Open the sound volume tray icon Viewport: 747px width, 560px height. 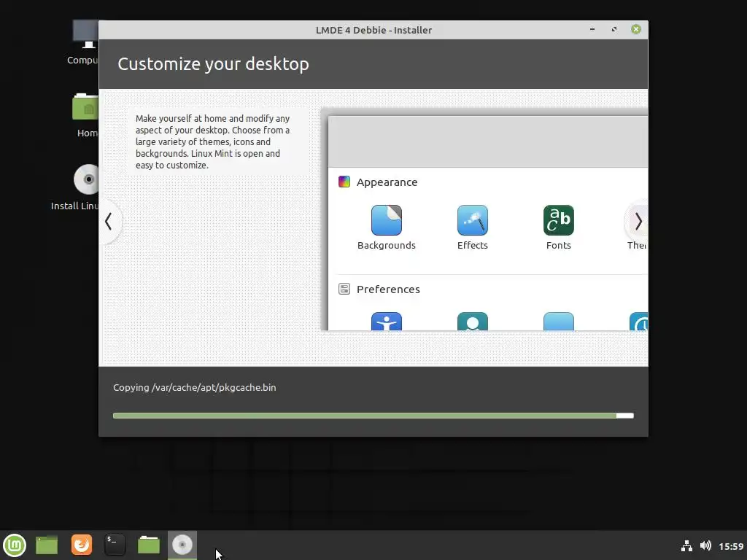pos(705,545)
